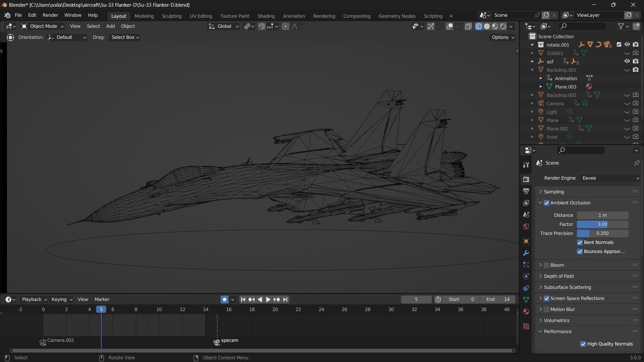Open the File menu

point(18,15)
